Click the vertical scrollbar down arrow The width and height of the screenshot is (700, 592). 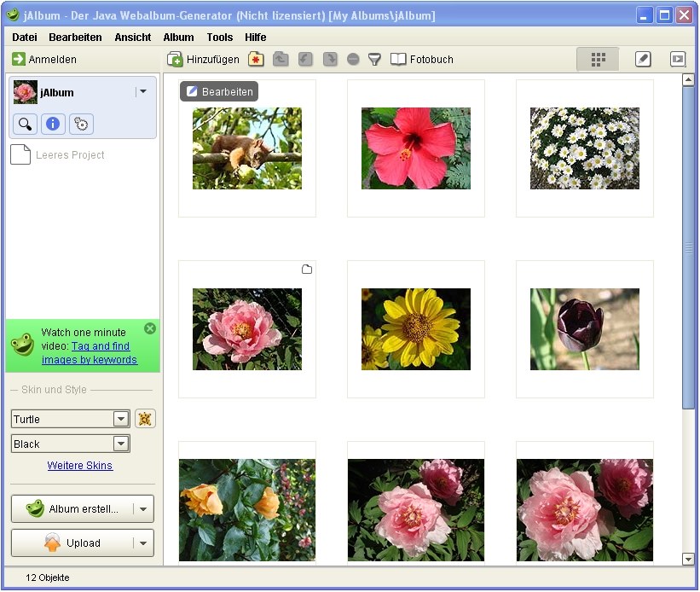point(689,559)
